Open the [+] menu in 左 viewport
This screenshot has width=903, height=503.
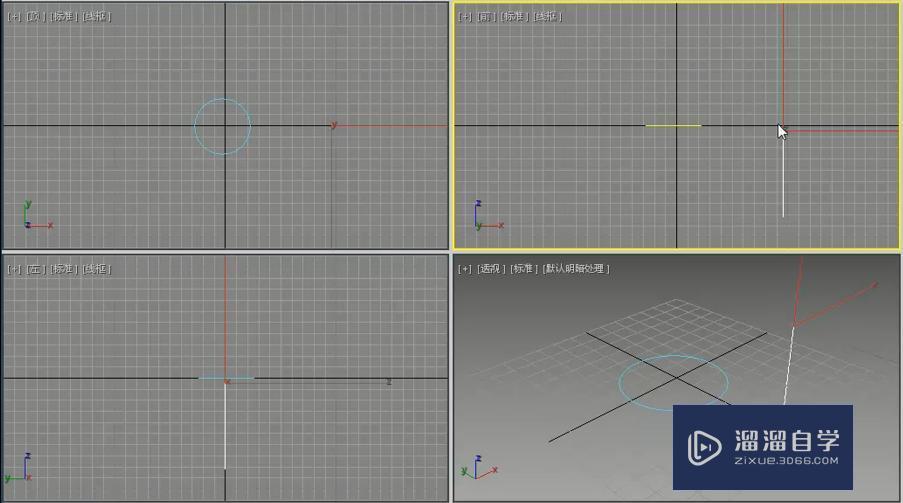[14, 268]
